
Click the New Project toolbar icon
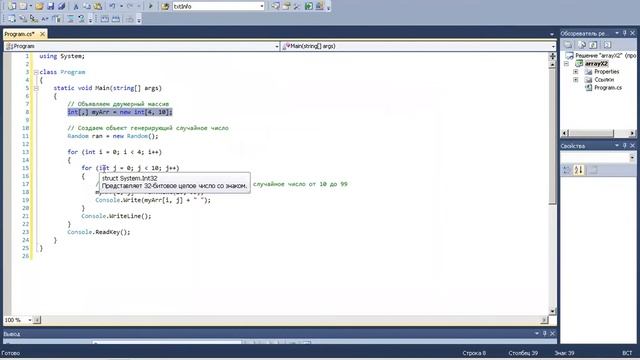point(12,6)
